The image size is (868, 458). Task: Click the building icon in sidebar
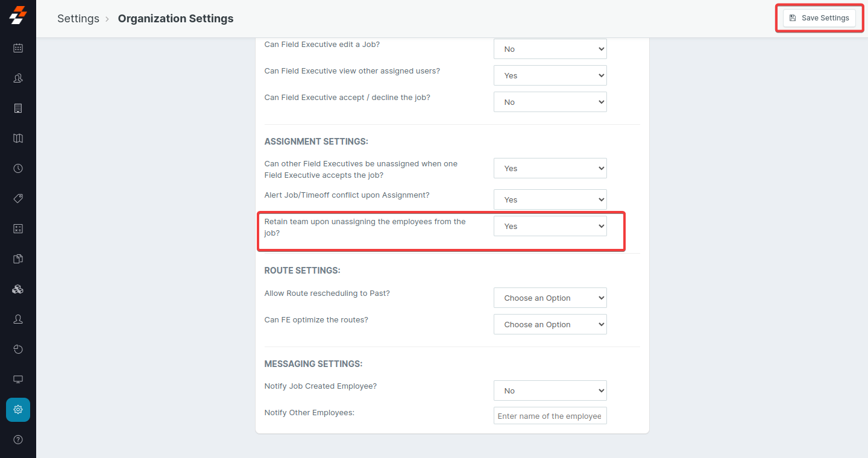18,108
